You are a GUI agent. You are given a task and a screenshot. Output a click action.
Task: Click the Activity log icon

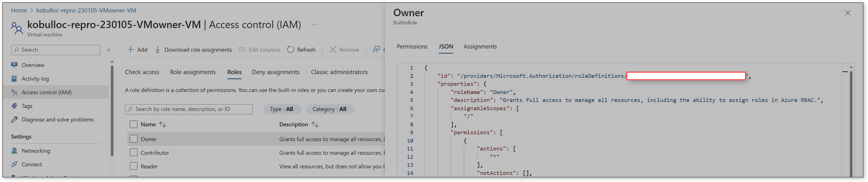(x=14, y=79)
